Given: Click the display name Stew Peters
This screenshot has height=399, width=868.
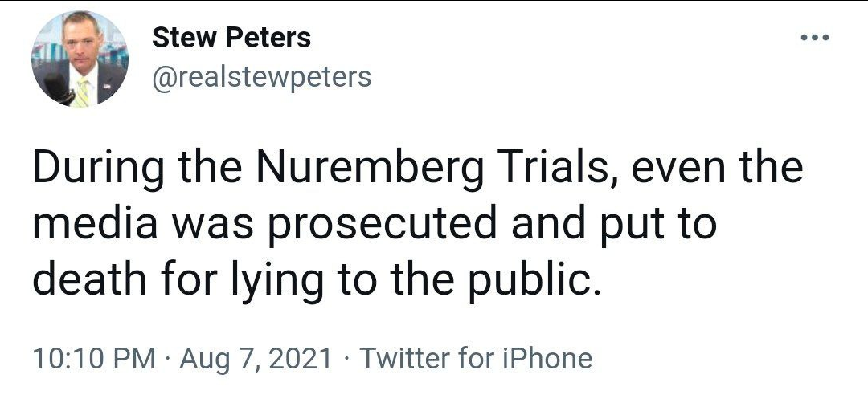Looking at the screenshot, I should coord(231,38).
